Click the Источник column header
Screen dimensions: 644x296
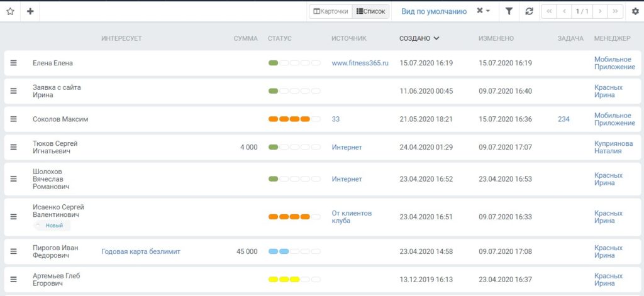[349, 38]
